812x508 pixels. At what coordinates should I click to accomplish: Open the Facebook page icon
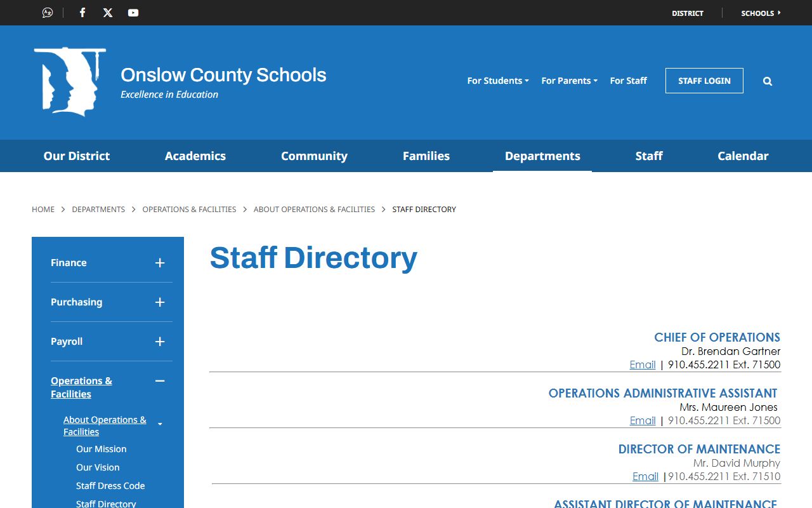[x=82, y=13]
